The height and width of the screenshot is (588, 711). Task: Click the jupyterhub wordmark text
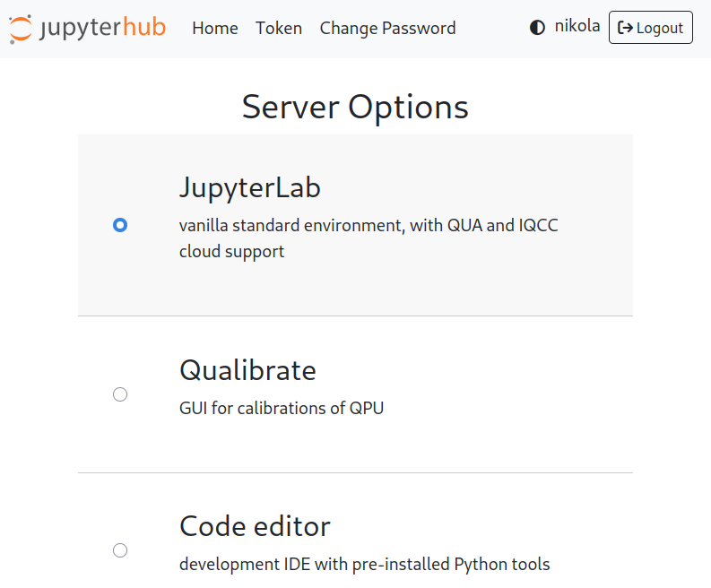(x=102, y=28)
